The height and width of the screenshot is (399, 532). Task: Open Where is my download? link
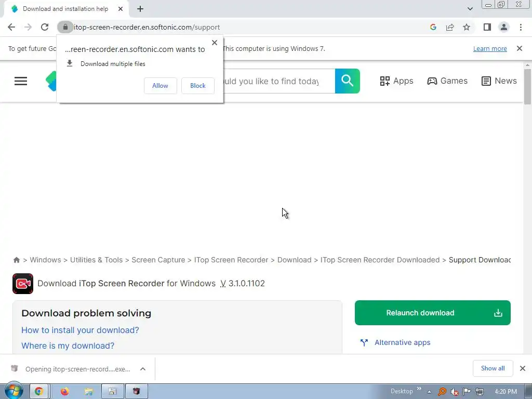point(68,345)
